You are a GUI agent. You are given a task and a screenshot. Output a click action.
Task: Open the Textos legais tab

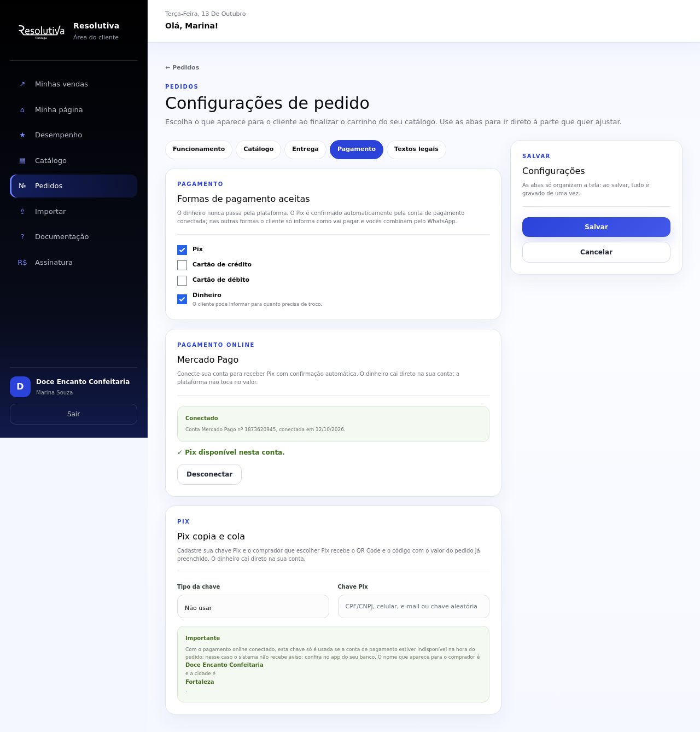click(416, 149)
